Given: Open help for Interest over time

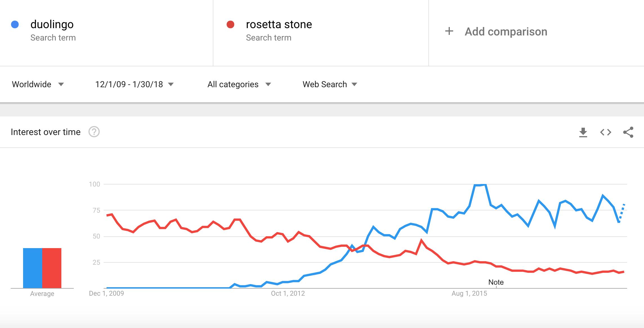Looking at the screenshot, I should tap(94, 132).
